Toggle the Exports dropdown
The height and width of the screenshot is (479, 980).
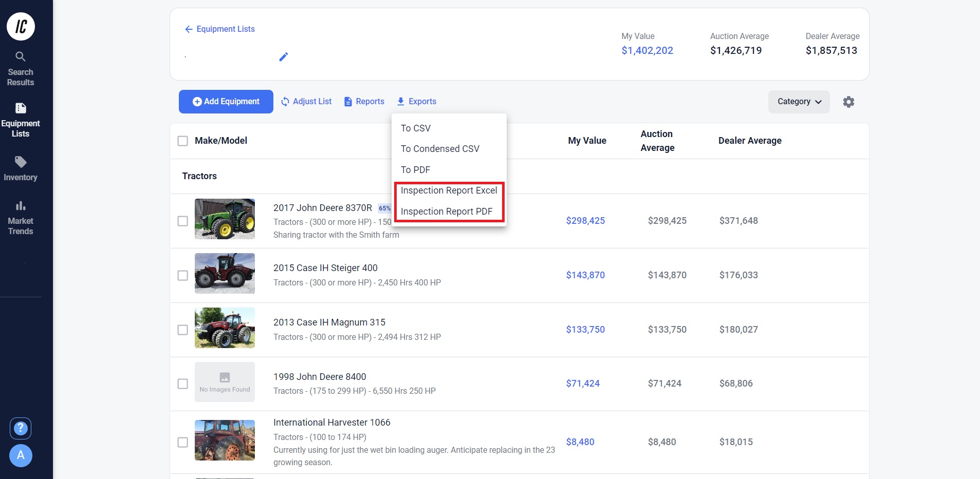click(x=417, y=102)
